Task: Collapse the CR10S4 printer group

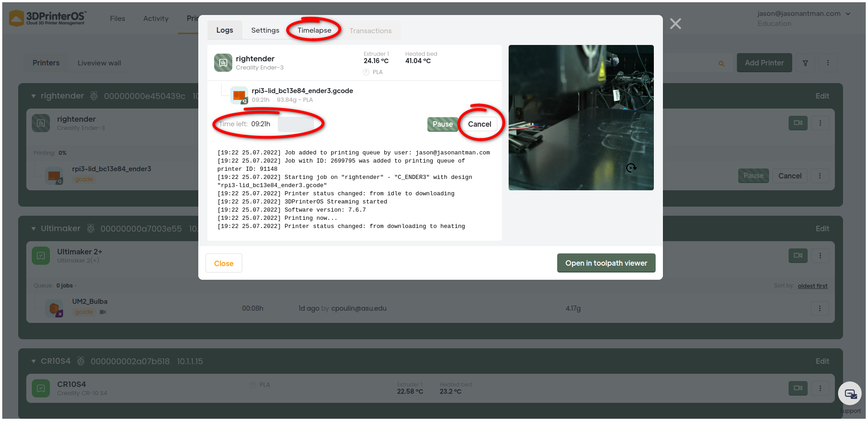Action: tap(34, 362)
